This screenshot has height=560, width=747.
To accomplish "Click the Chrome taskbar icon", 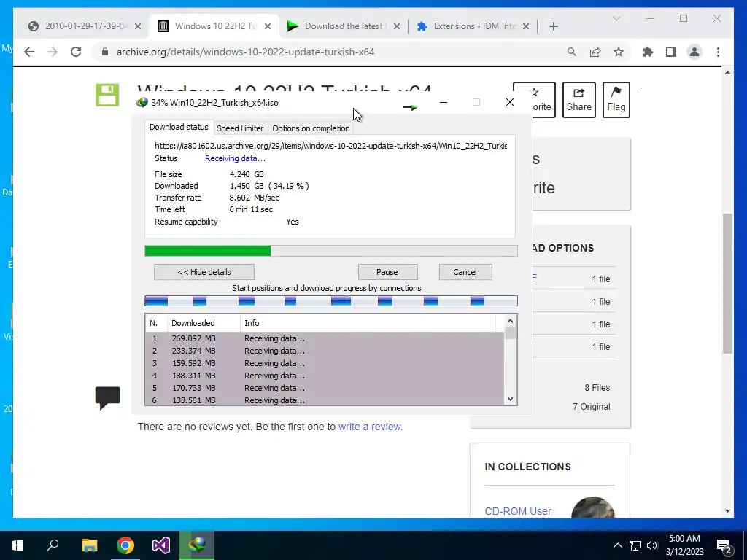I will coord(125,545).
